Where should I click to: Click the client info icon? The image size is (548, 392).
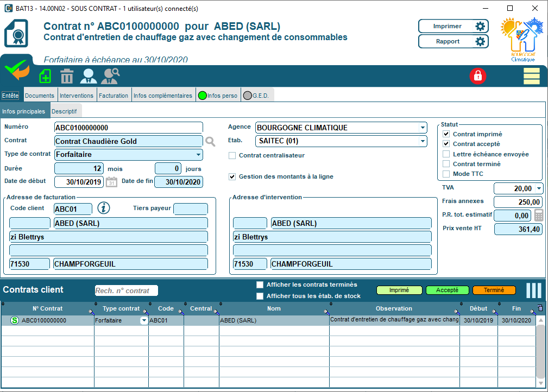coord(104,208)
